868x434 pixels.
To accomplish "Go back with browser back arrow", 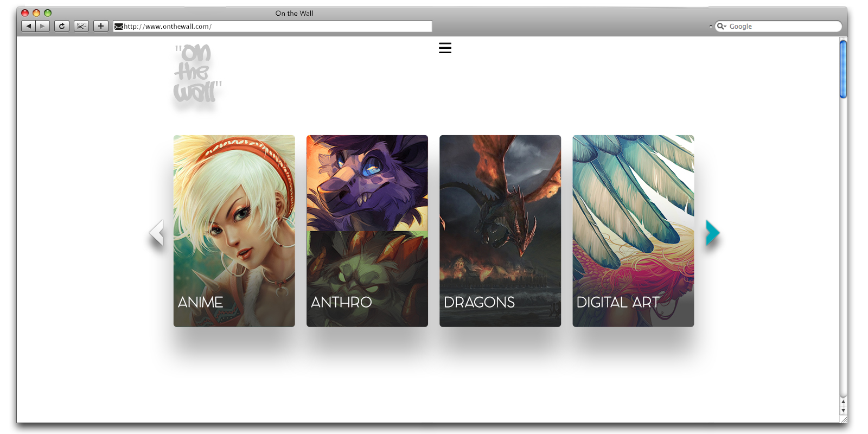I will point(29,26).
